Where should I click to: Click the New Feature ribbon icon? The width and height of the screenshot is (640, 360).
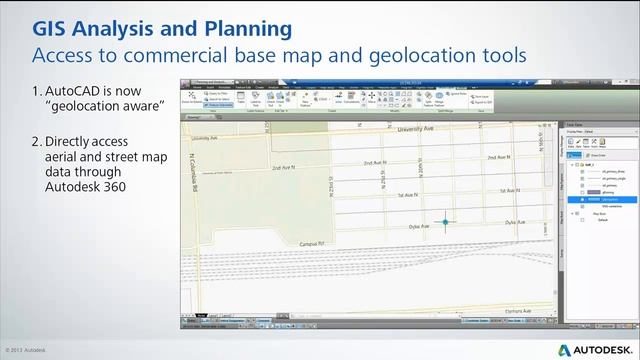coord(305,99)
